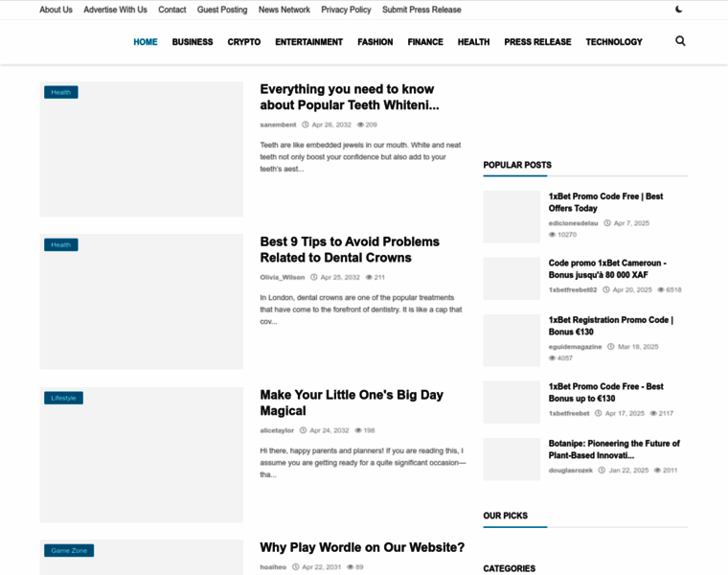
Task: Open Little One's Big Day thumbnail
Action: point(141,454)
